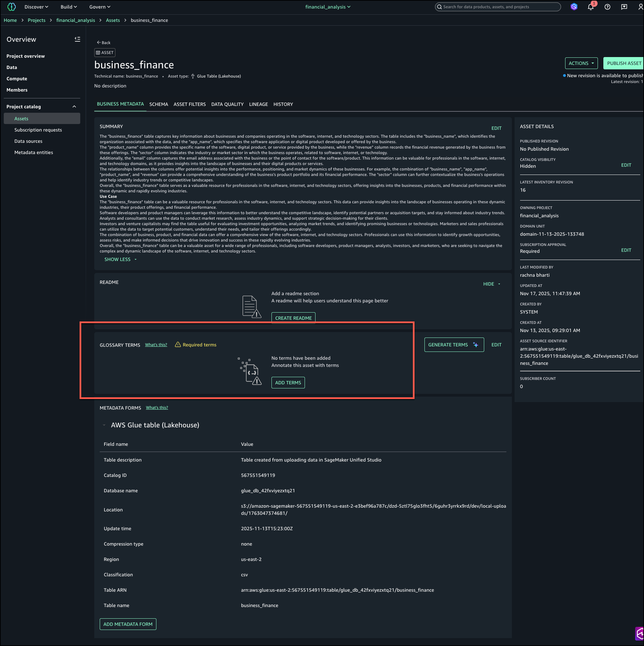
Task: Click the ASSET type badge
Action: (x=105, y=53)
